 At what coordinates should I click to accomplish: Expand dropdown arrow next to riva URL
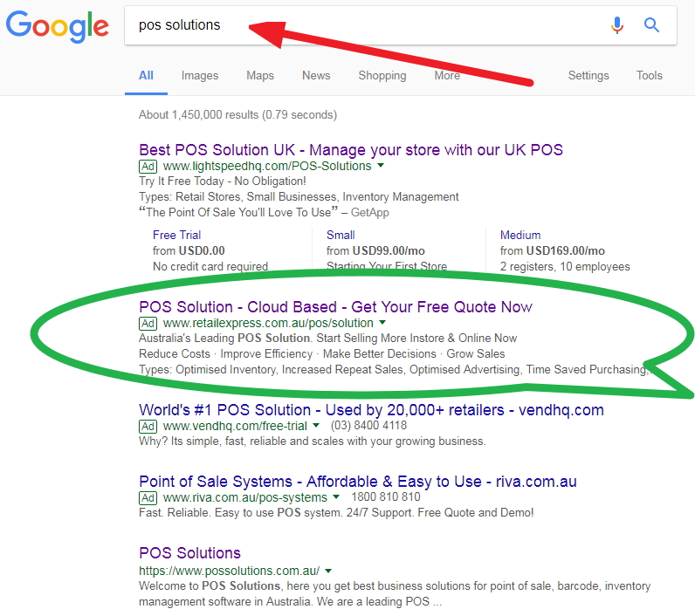click(x=336, y=496)
